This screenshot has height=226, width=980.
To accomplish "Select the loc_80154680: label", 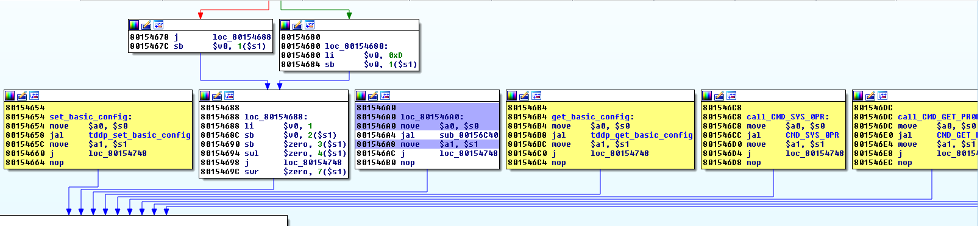I will click(357, 46).
